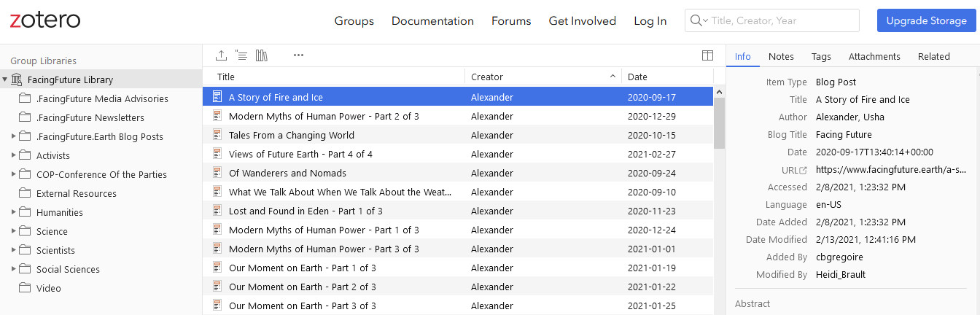Select Modern Myths of Human Power - Part 2 of 3
The height and width of the screenshot is (315, 980).
click(x=458, y=116)
